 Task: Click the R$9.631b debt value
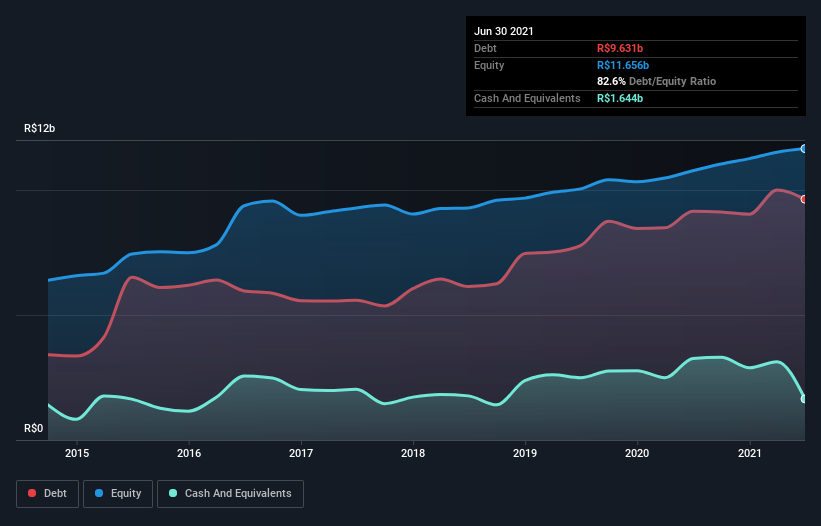coord(620,48)
